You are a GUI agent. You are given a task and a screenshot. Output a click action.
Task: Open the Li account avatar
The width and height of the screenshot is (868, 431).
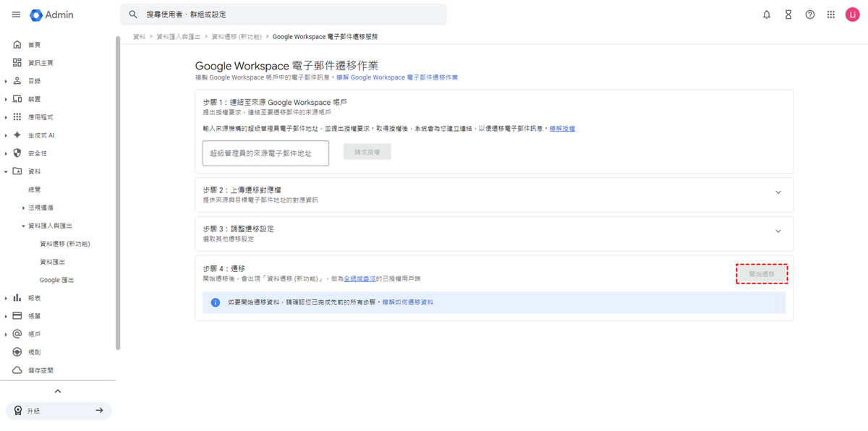point(852,14)
